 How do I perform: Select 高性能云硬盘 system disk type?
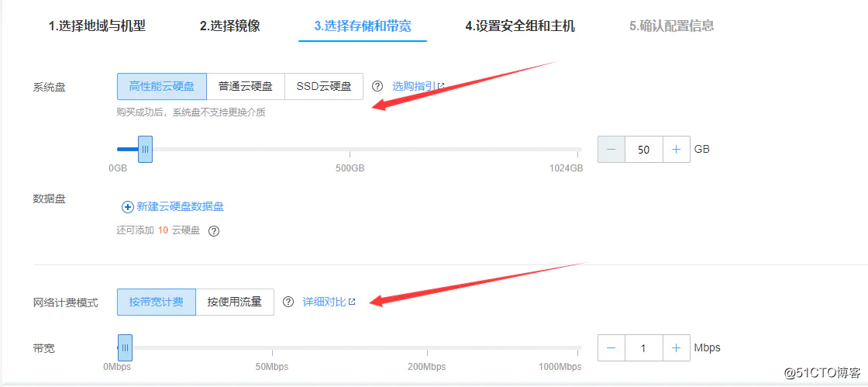[x=162, y=86]
